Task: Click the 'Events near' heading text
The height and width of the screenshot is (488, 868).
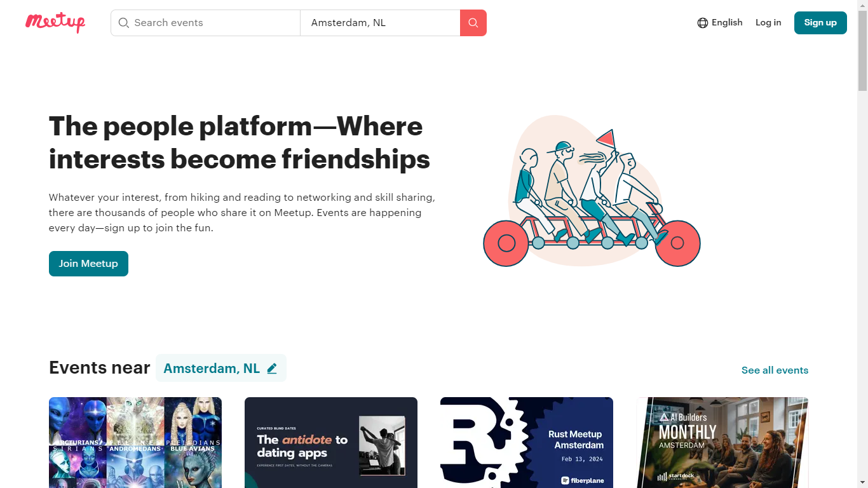Action: tap(100, 368)
